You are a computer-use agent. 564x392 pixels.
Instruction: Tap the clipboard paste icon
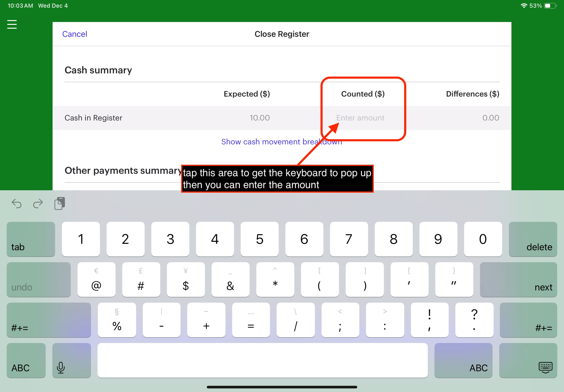(60, 203)
